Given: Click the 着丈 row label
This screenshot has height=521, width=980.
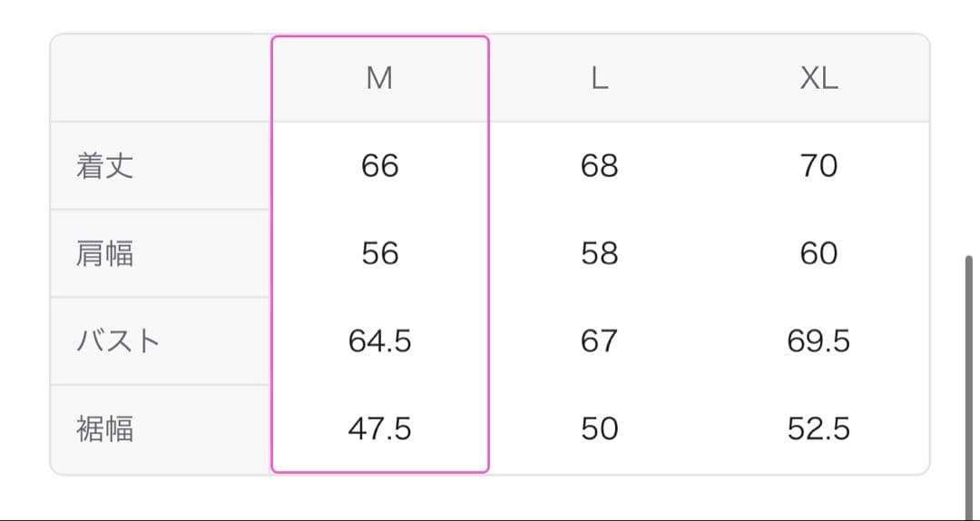Looking at the screenshot, I should pos(105,166).
